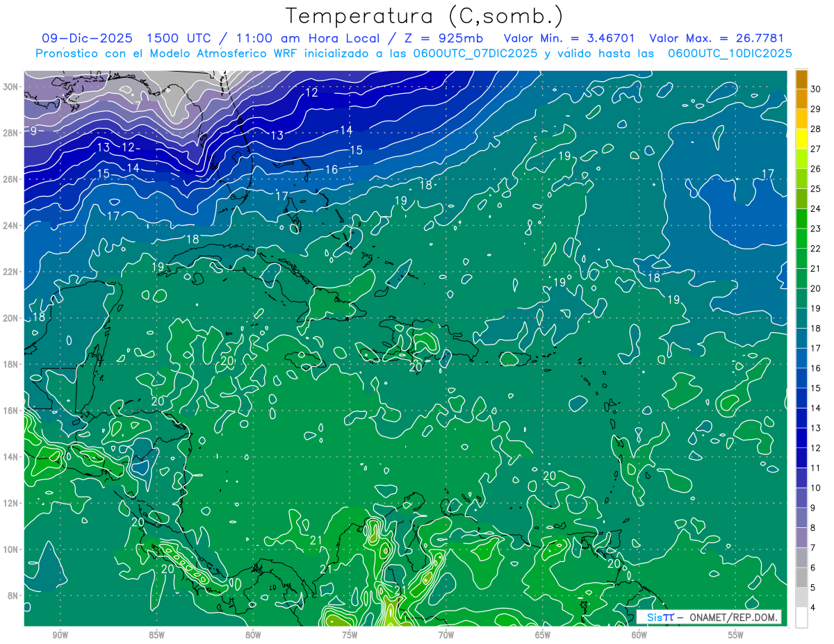Screen dimensions: 834x644
Task: Click color scale label '27'
Action: [816, 149]
